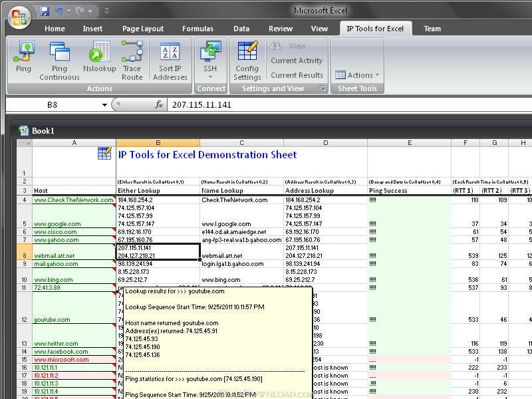Select login.lga1.b.yahoo.com name lookup cell

click(241, 263)
